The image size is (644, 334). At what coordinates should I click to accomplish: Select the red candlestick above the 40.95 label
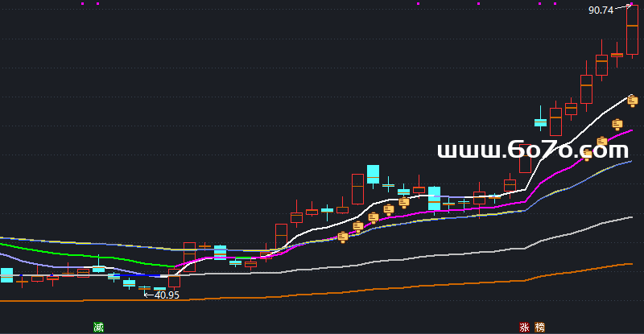point(174,278)
